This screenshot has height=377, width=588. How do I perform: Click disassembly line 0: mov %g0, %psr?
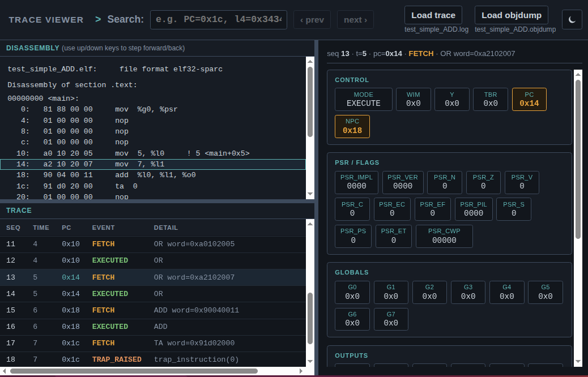click(x=153, y=109)
